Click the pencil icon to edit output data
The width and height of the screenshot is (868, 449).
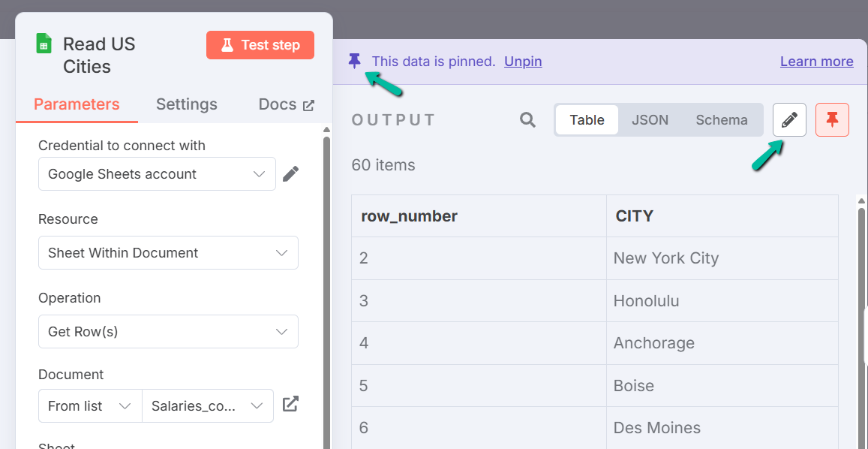788,119
